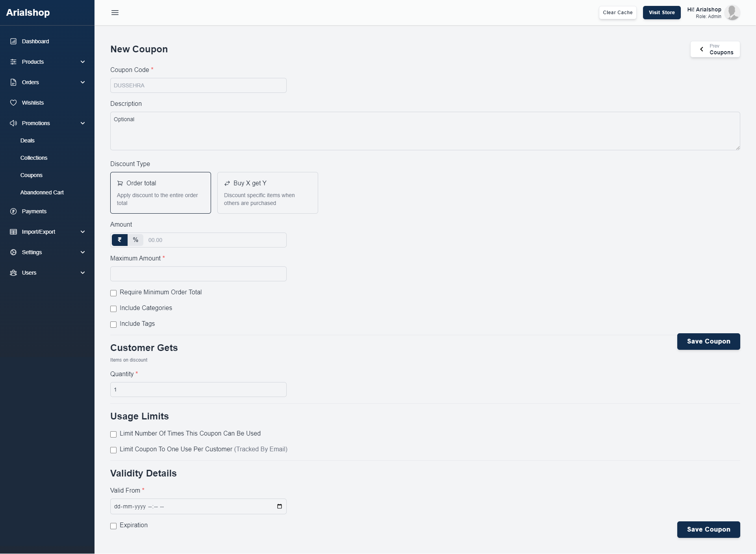Screen dimensions: 756x554
Task: Click the Dashboard icon in sidebar
Action: [13, 41]
